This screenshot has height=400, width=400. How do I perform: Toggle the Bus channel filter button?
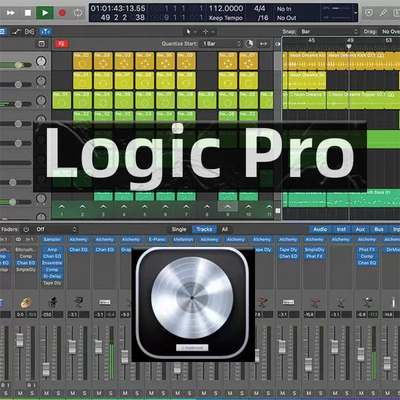(379, 229)
